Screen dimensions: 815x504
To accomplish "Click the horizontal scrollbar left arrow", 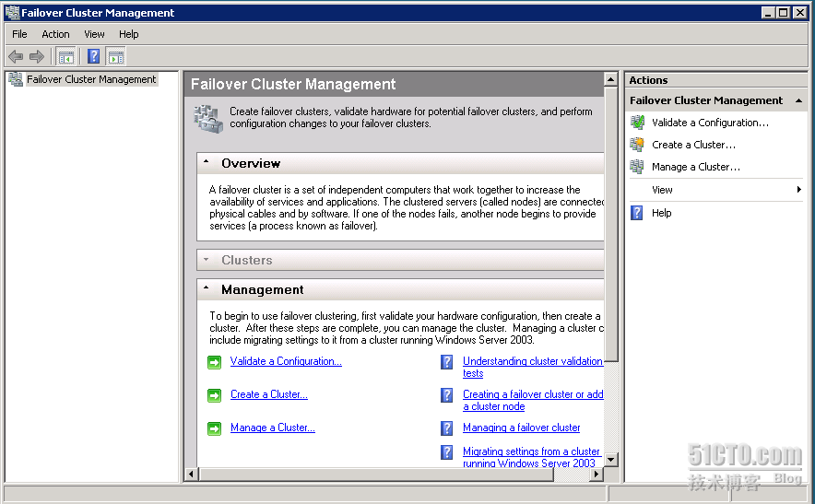I will (191, 474).
